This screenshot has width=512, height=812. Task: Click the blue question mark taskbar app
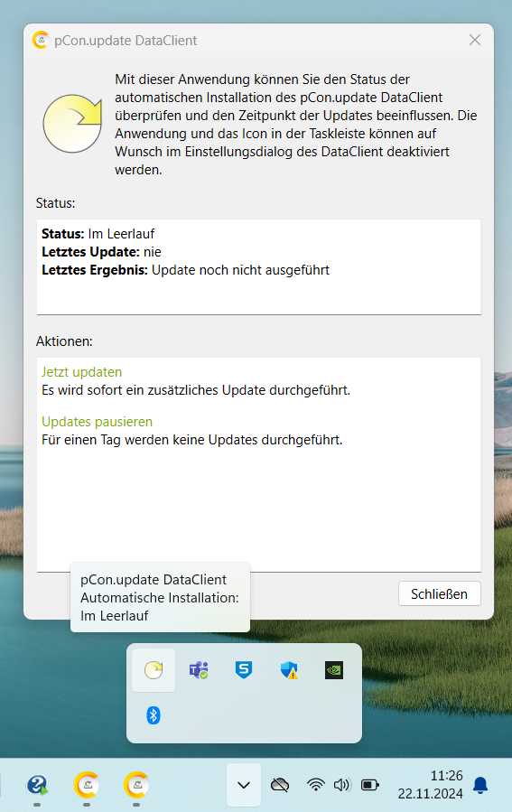[x=37, y=785]
